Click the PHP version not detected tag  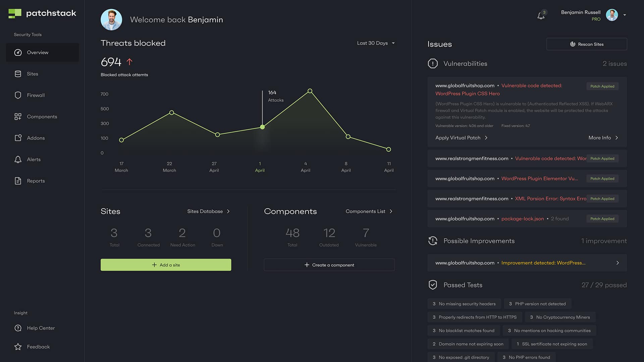point(537,304)
